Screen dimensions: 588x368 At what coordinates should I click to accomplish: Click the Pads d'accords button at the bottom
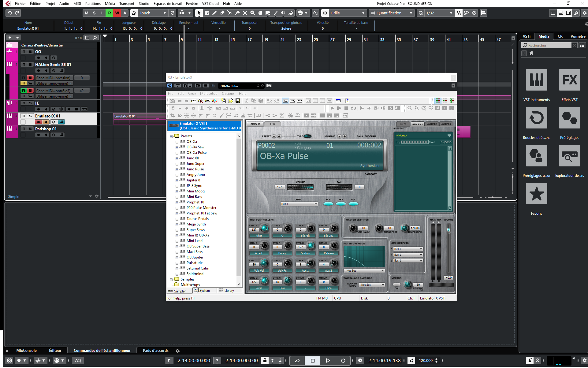[156, 350]
